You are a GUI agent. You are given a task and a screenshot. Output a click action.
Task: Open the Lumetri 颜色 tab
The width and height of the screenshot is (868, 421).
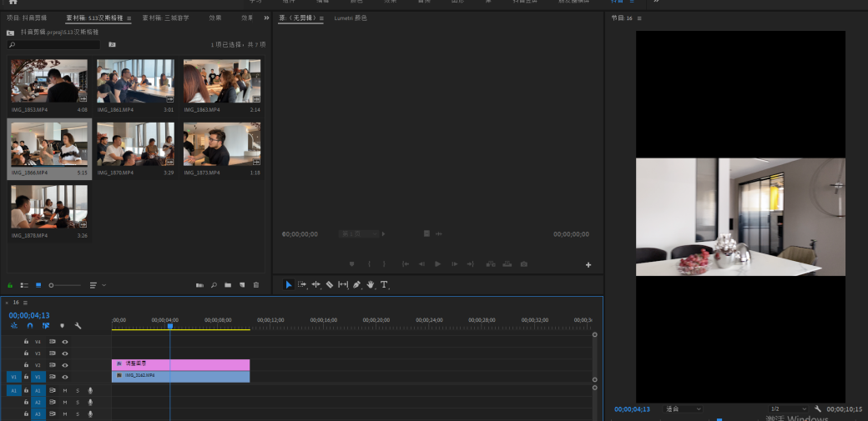click(351, 18)
